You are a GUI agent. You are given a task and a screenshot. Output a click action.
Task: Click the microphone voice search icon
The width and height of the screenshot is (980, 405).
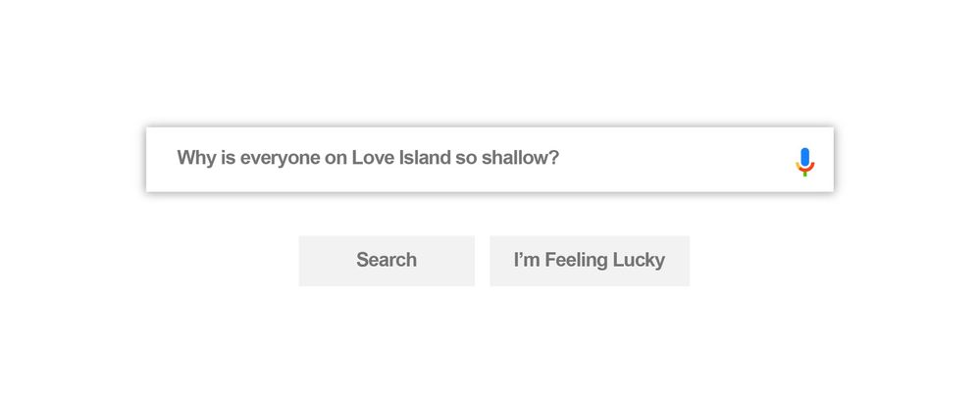tap(804, 161)
